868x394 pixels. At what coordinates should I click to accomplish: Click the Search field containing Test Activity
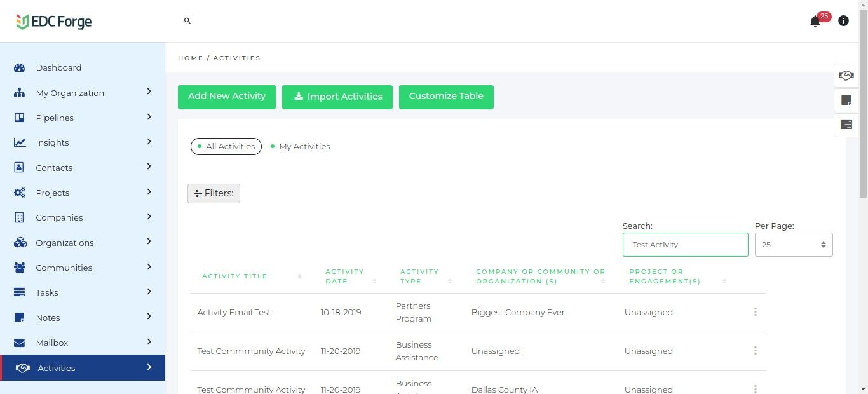pos(686,245)
